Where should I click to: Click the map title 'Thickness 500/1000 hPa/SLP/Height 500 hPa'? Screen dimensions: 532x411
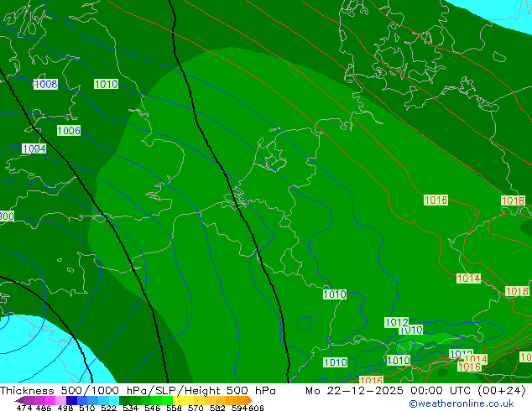coord(138,391)
